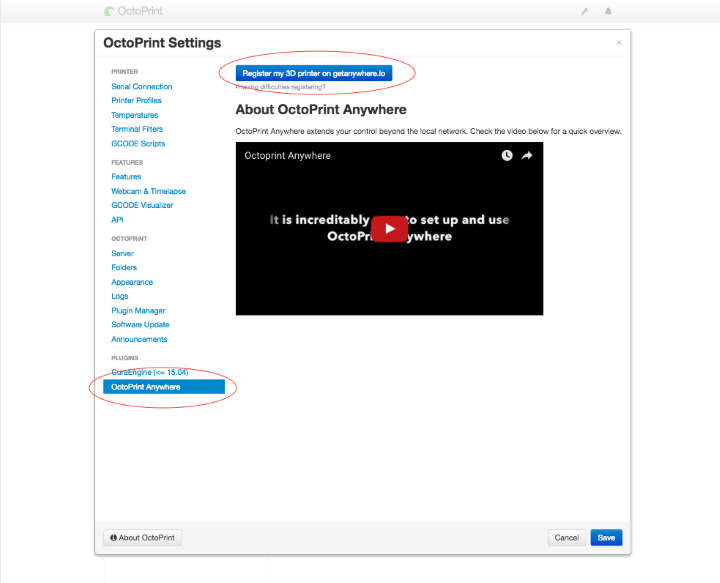This screenshot has height=583, width=720.
Task: Click the About OctoPrint button
Action: pos(142,538)
